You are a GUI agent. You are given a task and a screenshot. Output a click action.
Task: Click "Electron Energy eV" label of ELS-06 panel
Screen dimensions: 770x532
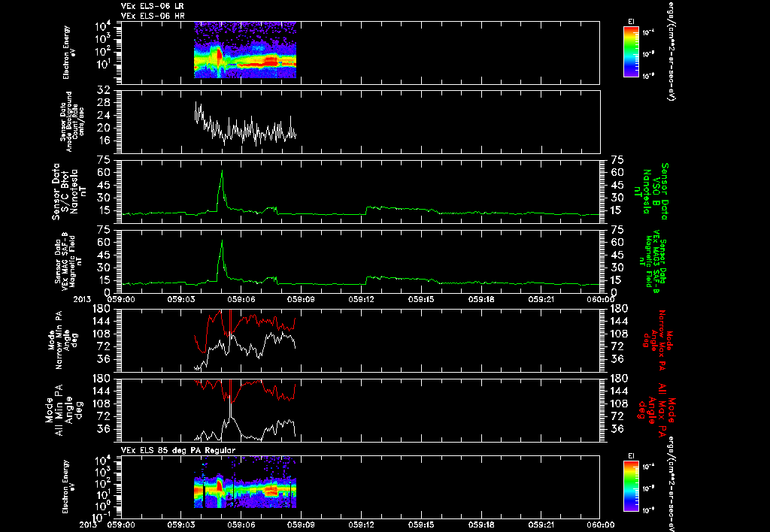(70, 53)
